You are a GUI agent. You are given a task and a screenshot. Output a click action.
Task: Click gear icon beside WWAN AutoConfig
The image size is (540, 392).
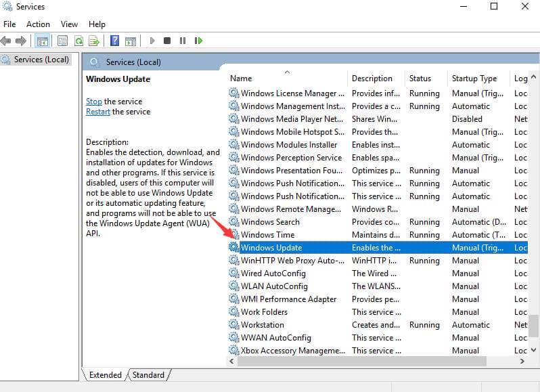point(234,337)
